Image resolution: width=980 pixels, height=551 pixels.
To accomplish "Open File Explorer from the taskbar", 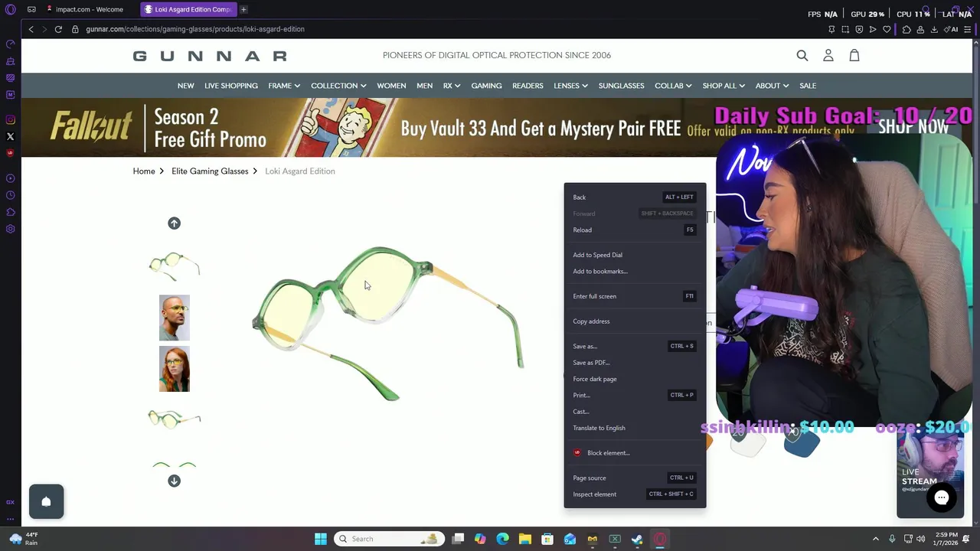I will click(524, 539).
